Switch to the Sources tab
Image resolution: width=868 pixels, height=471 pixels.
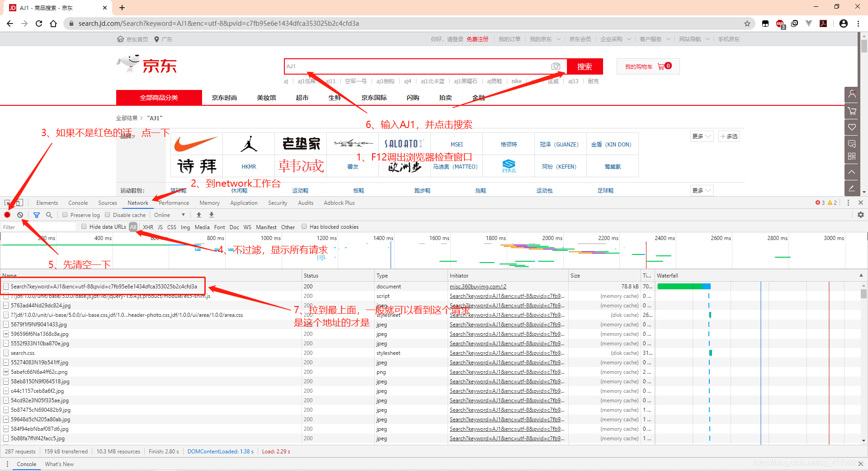pyautogui.click(x=107, y=203)
